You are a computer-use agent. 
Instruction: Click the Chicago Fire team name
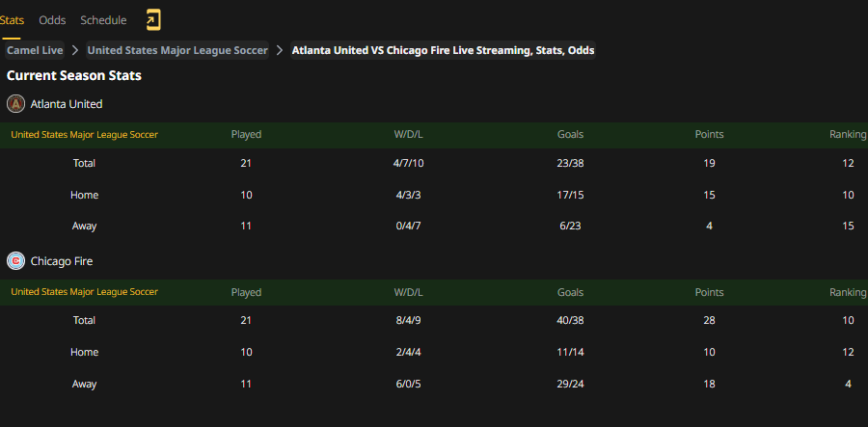click(62, 261)
